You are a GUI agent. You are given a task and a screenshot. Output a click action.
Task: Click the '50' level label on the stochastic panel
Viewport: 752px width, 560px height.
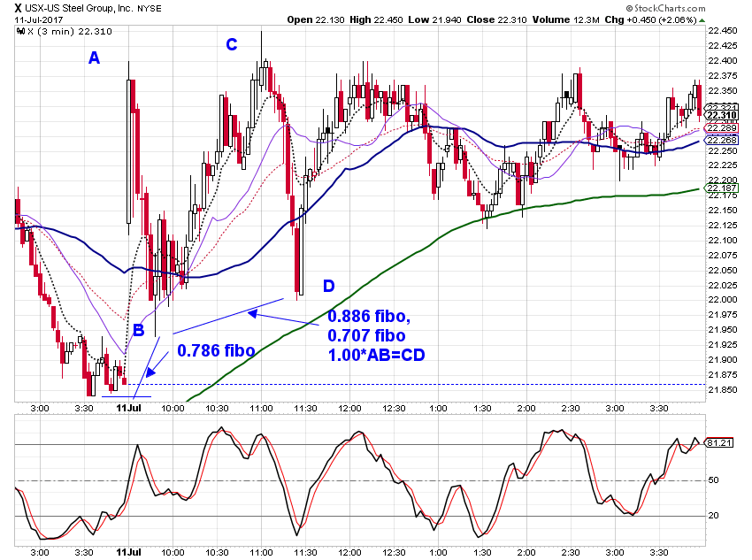pos(714,479)
